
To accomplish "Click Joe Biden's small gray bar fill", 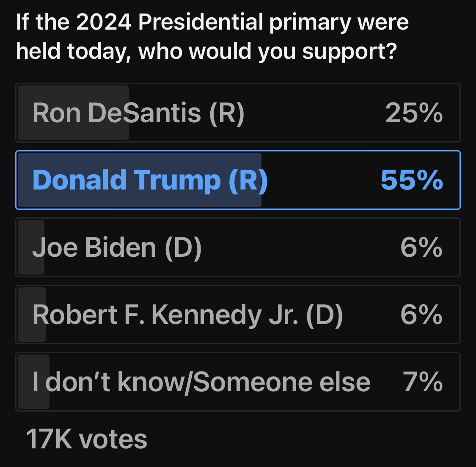I will coord(31,247).
